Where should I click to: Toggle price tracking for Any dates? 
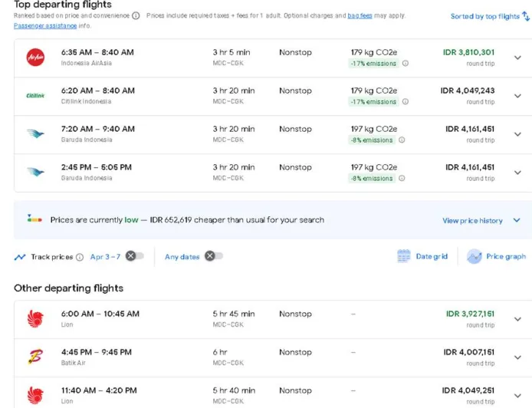point(213,256)
